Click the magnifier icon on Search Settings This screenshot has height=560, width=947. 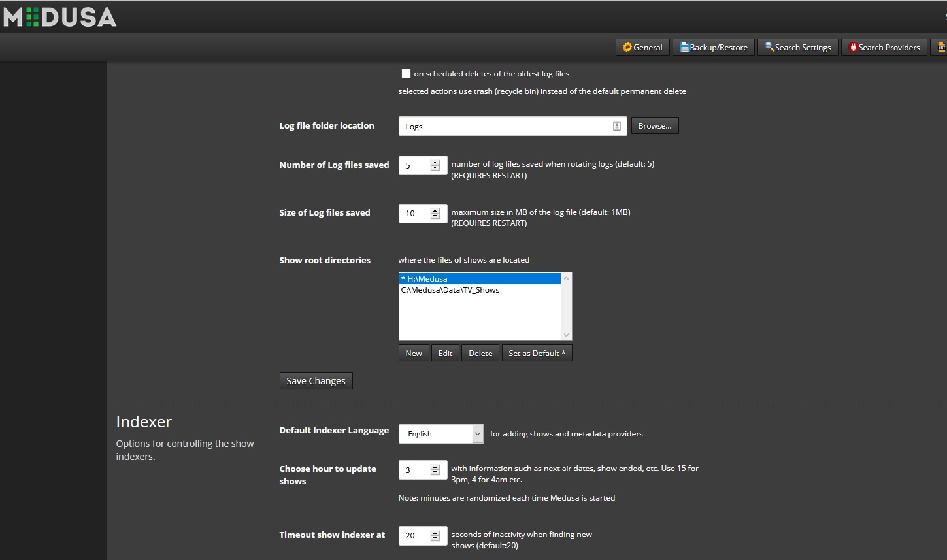tap(769, 47)
